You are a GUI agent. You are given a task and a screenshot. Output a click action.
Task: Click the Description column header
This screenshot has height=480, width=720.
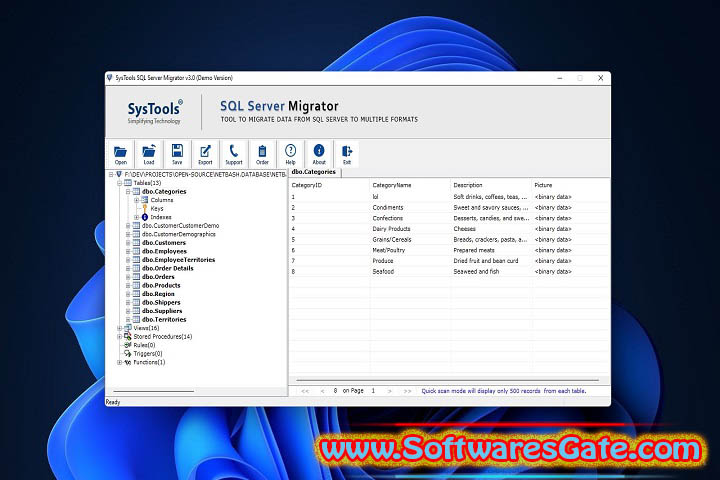click(x=491, y=185)
